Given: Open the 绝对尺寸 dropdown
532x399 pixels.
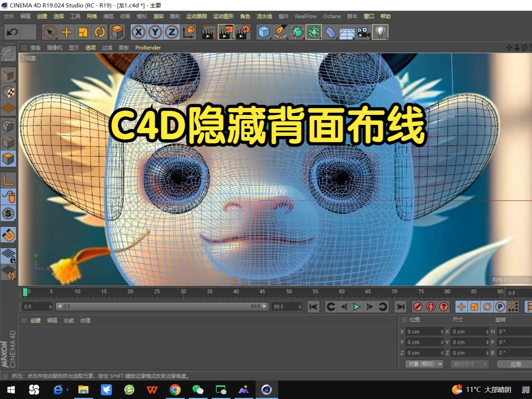Looking at the screenshot, I should click(x=469, y=364).
